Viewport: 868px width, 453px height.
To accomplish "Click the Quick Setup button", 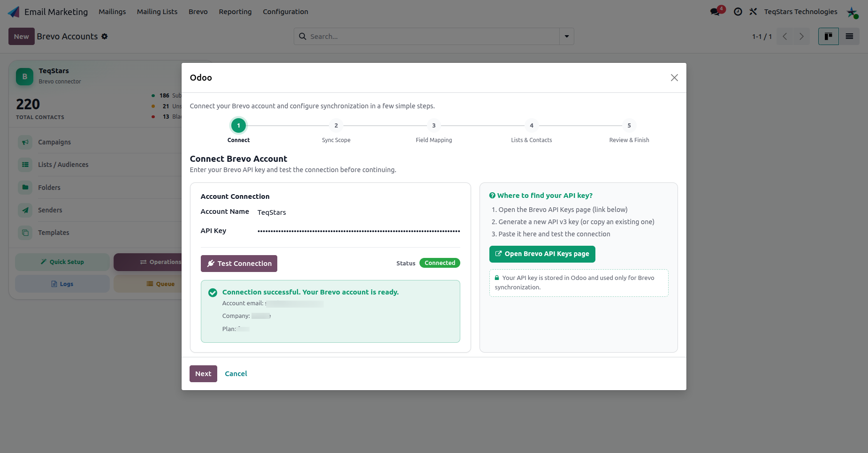I will (62, 262).
